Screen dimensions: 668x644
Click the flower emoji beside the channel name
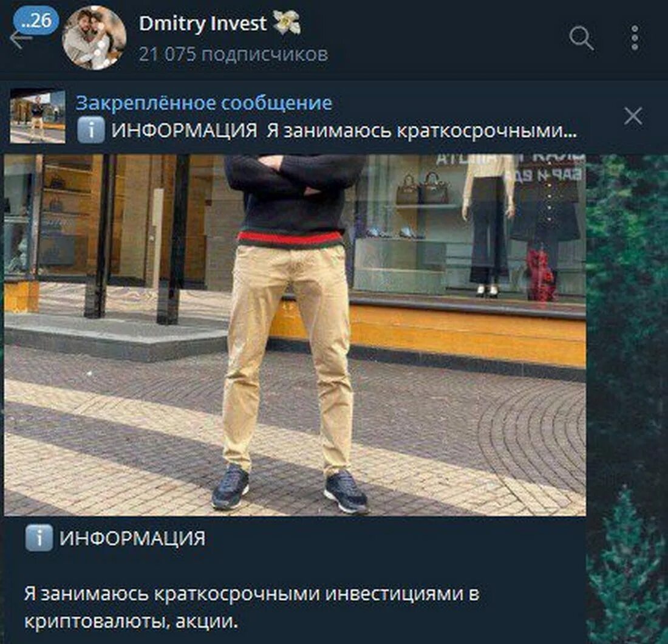(286, 23)
